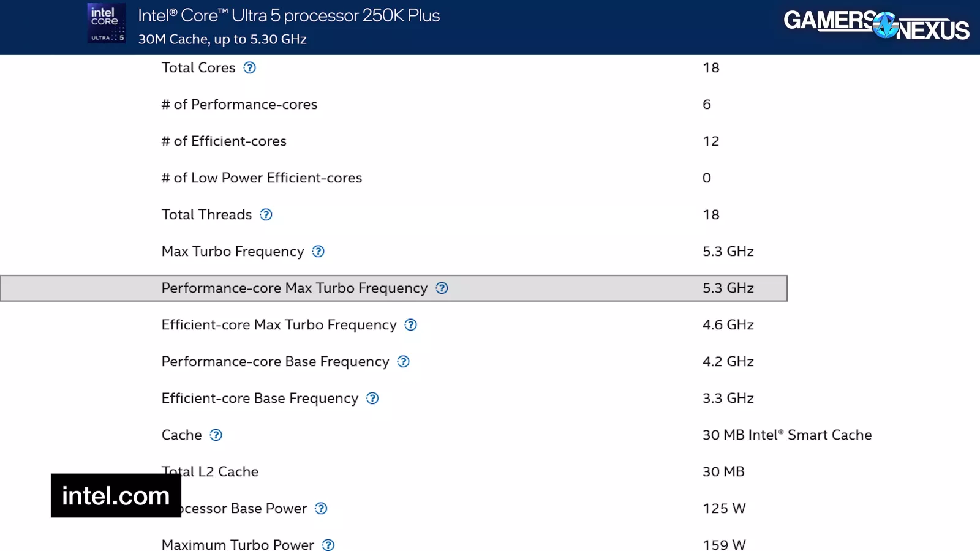Click Performance-core Max Turbo Frequency help icon
The image size is (980, 551).
(442, 288)
